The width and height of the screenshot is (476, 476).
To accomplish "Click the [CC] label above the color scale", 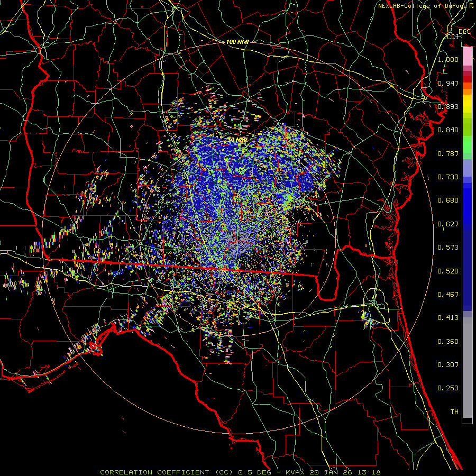I will point(452,36).
